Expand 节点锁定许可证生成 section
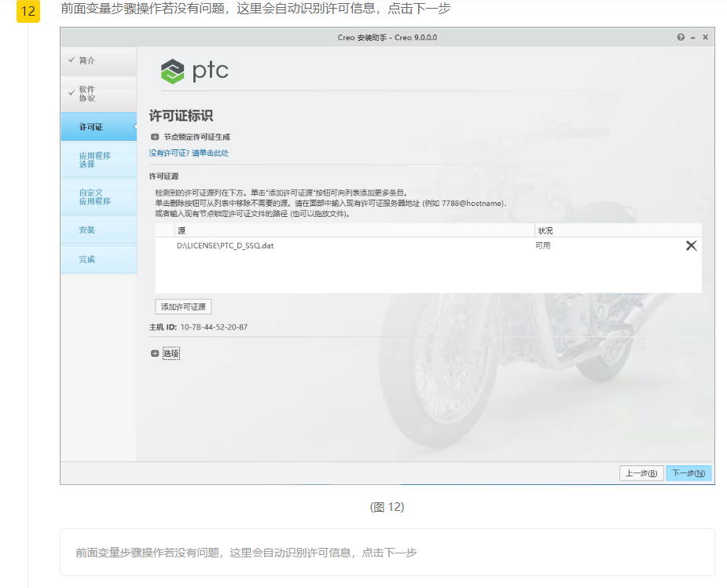727x588 pixels. point(155,137)
